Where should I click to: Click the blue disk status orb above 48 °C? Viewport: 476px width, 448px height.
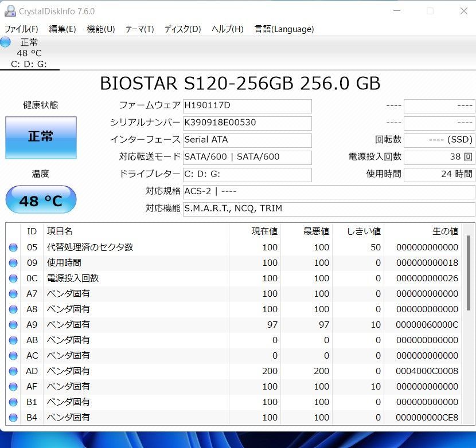(x=5, y=42)
